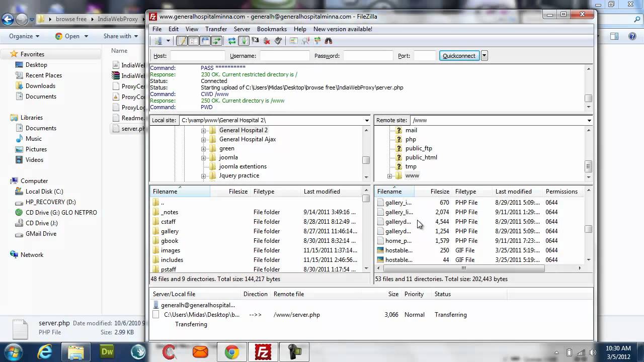Expand the www folder in remote tree

[389, 176]
